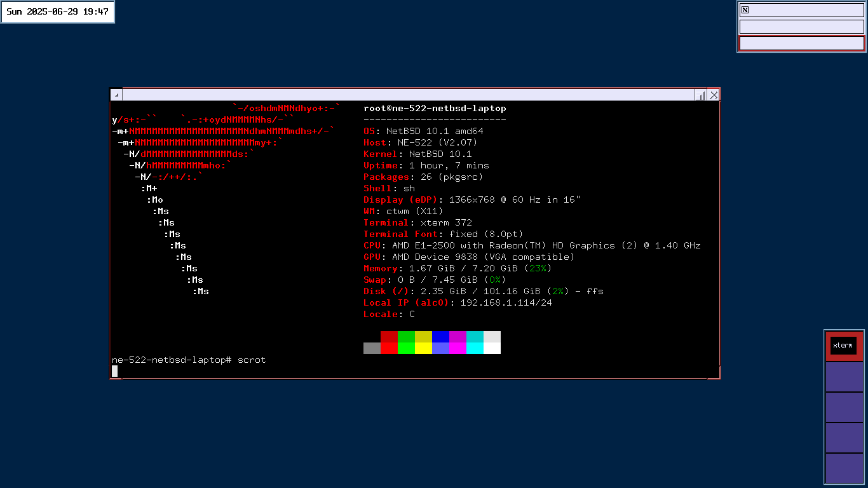Click the xterm mini window in the workspace manager
The image size is (868, 488).
843,346
